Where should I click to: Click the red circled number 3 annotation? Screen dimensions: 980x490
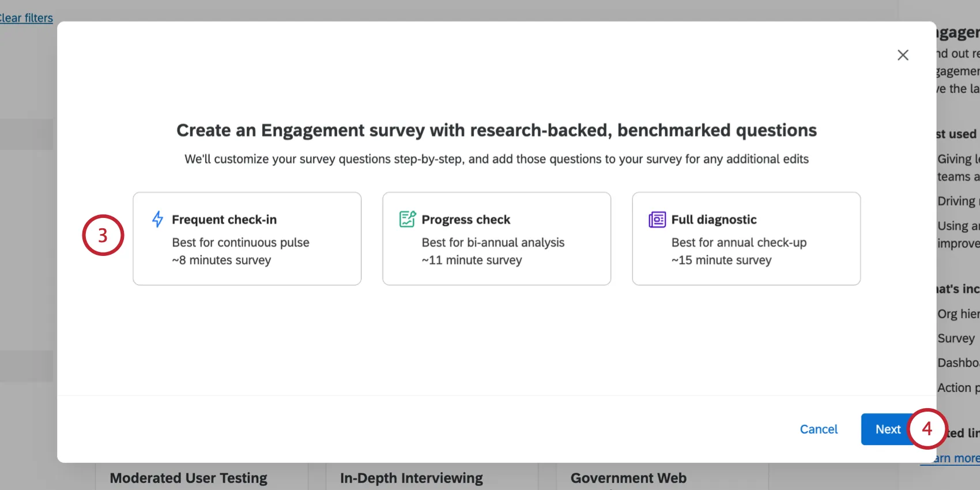(103, 235)
